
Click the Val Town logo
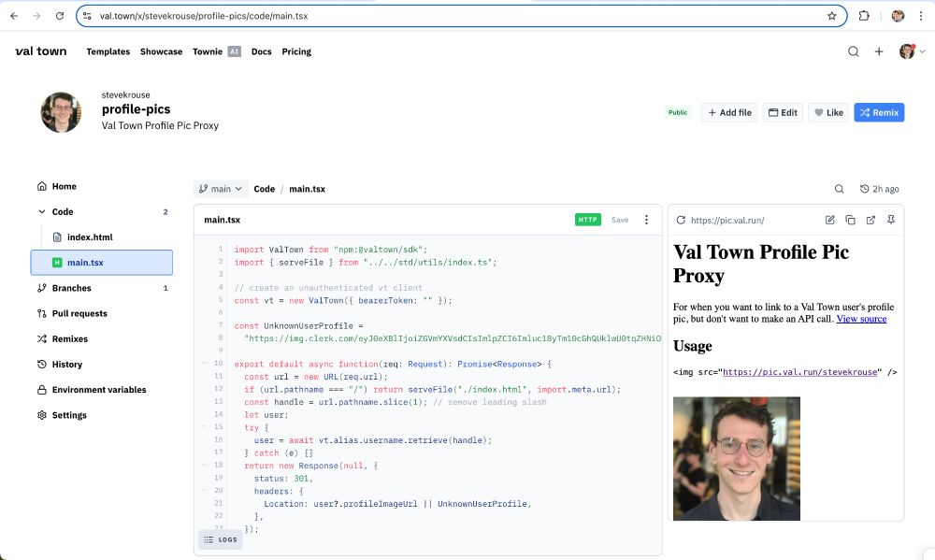click(40, 51)
